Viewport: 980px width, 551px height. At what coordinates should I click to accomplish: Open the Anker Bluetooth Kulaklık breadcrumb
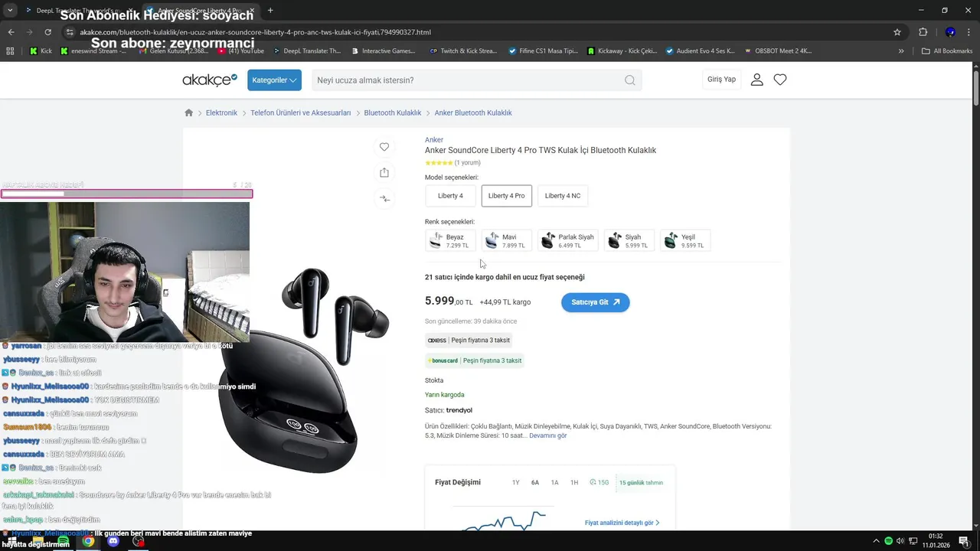point(473,112)
